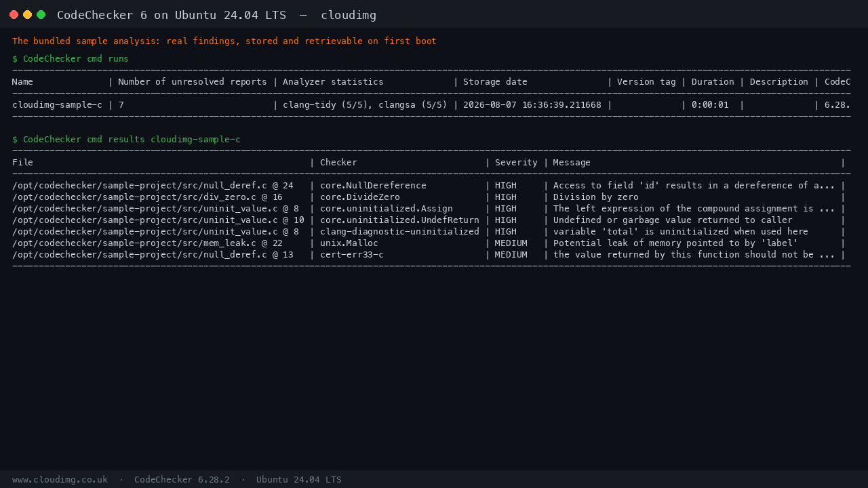The height and width of the screenshot is (488, 868).
Task: Click checker 'clang-diagnostic-uninitialized'
Action: [x=399, y=232]
